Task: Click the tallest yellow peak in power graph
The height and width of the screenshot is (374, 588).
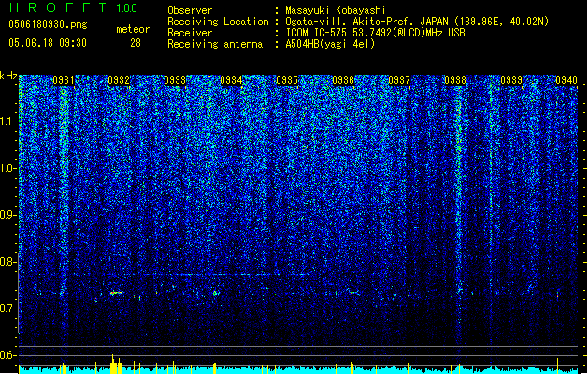Action: point(113,364)
